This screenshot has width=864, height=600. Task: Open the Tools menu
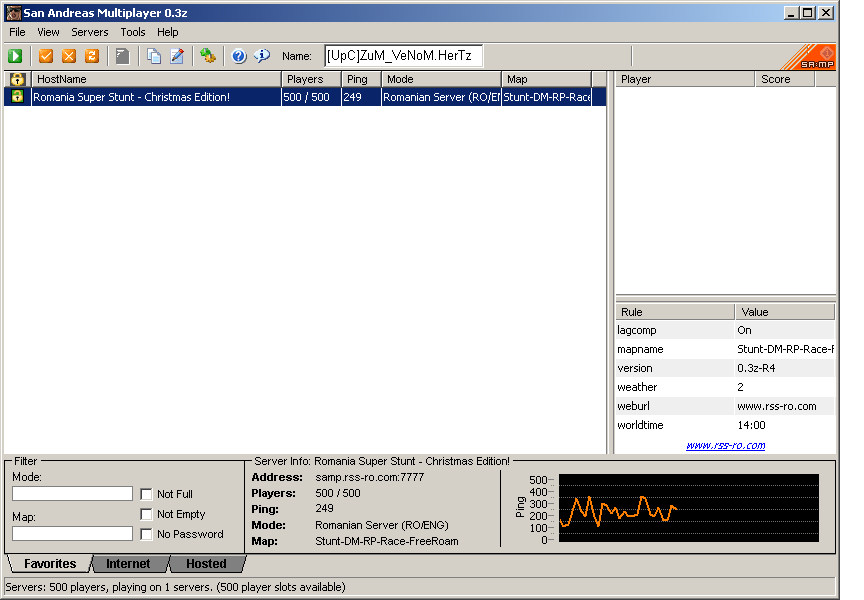tap(133, 32)
